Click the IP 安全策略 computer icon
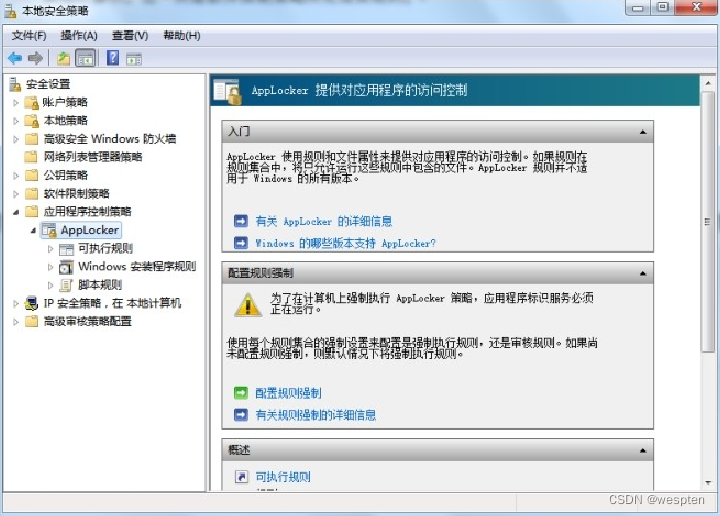Image resolution: width=720 pixels, height=516 pixels. pyautogui.click(x=31, y=303)
